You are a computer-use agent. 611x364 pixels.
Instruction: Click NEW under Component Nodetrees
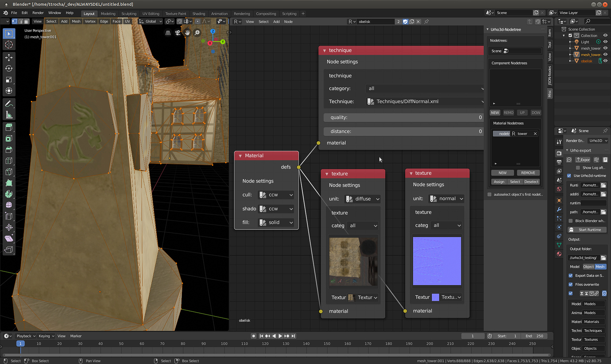[x=495, y=112]
